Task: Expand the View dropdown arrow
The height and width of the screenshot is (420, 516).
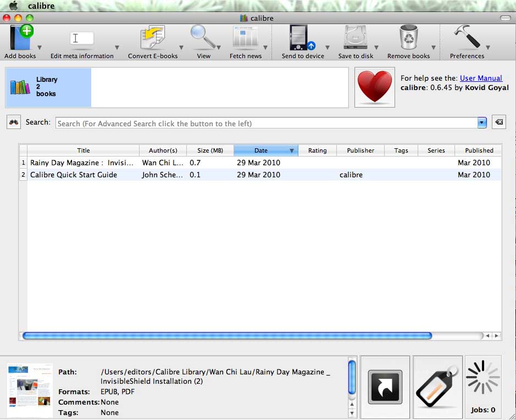Action: point(219,47)
